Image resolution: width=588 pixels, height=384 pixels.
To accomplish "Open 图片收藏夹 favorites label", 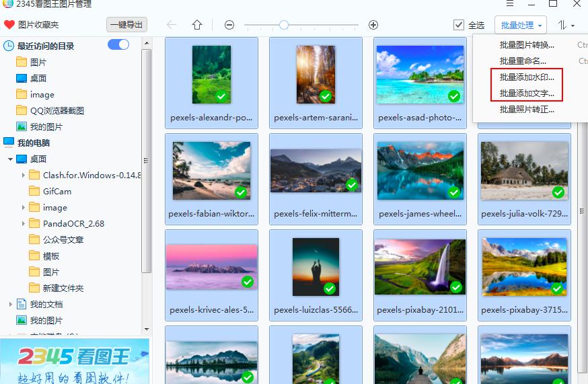I will pos(38,25).
